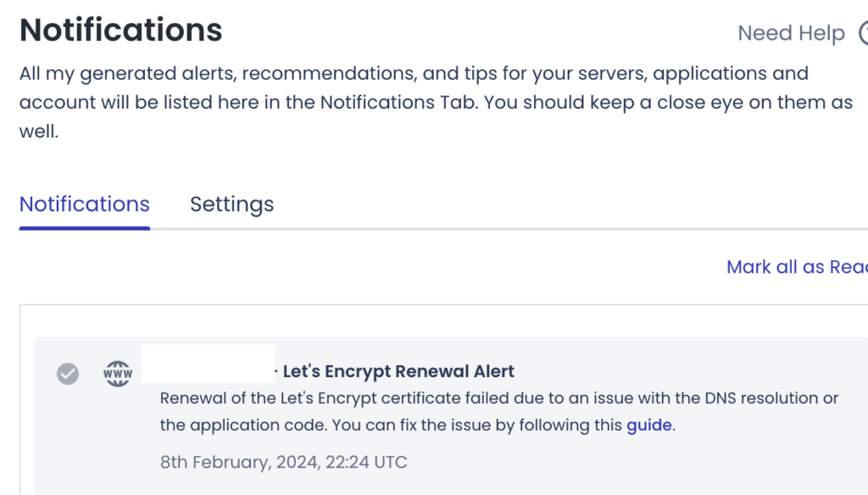
Task: Switch to the Settings tab
Action: (231, 204)
